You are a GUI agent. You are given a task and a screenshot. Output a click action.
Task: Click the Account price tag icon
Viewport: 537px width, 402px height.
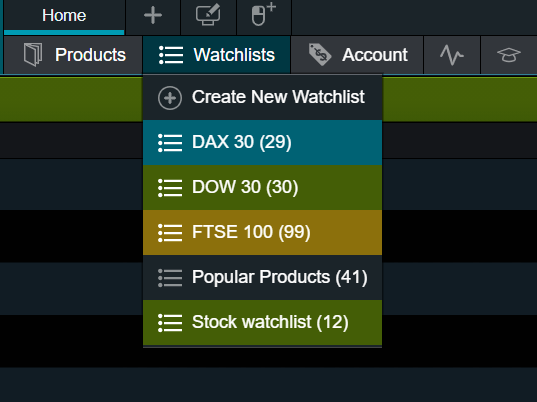(320, 54)
